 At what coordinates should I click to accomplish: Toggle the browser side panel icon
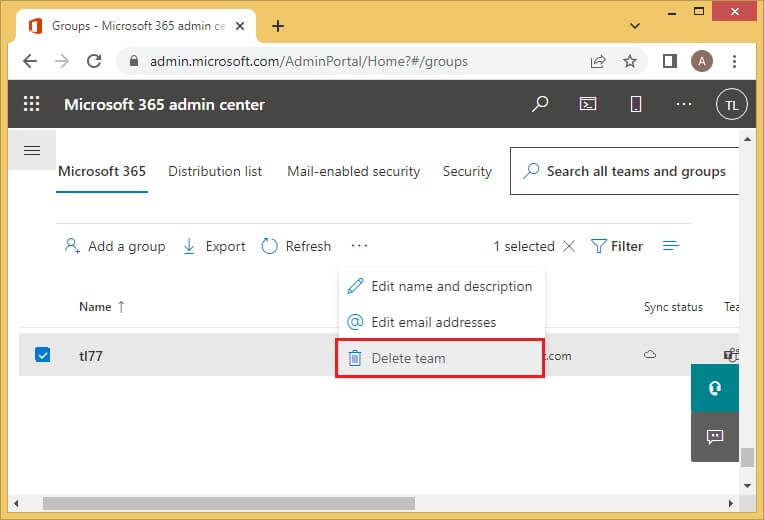click(670, 61)
